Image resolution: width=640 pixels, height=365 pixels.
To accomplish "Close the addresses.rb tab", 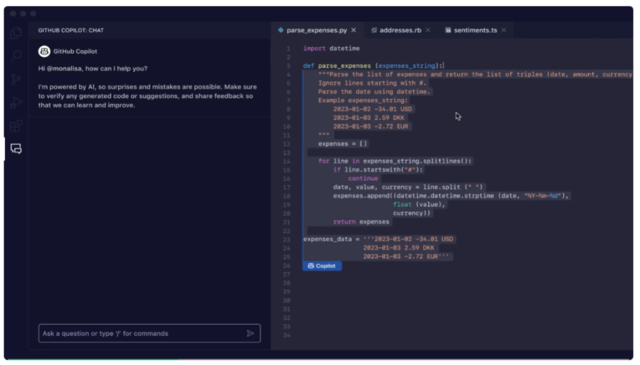I will [428, 30].
